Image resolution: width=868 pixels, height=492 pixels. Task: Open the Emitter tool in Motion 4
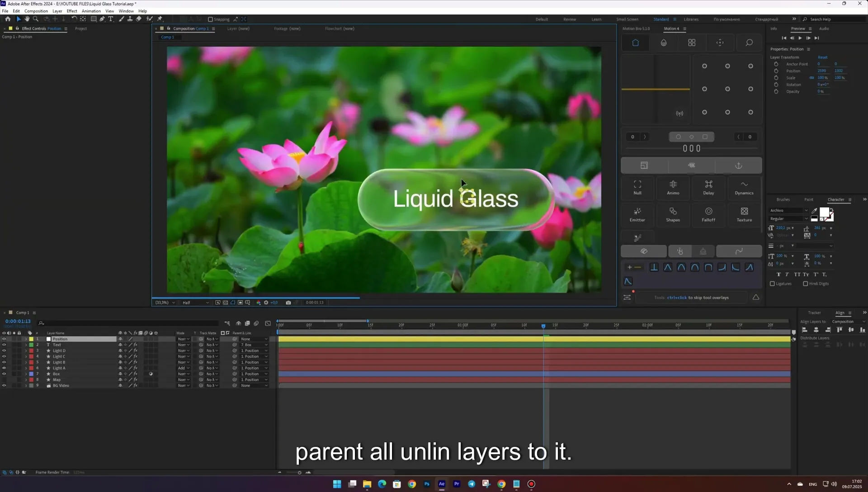(637, 215)
